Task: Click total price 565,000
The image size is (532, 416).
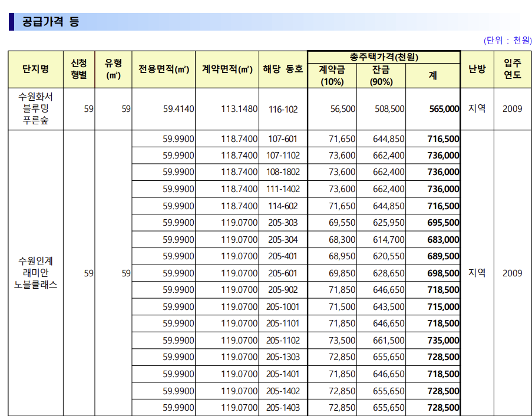Action: click(x=444, y=109)
